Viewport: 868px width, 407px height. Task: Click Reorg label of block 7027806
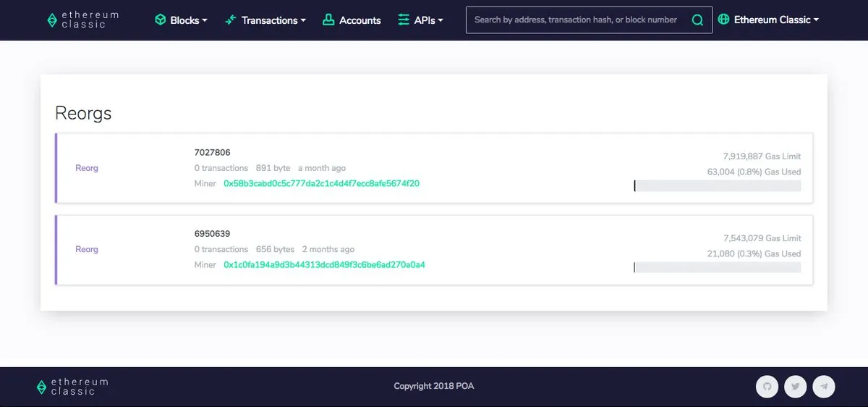87,168
